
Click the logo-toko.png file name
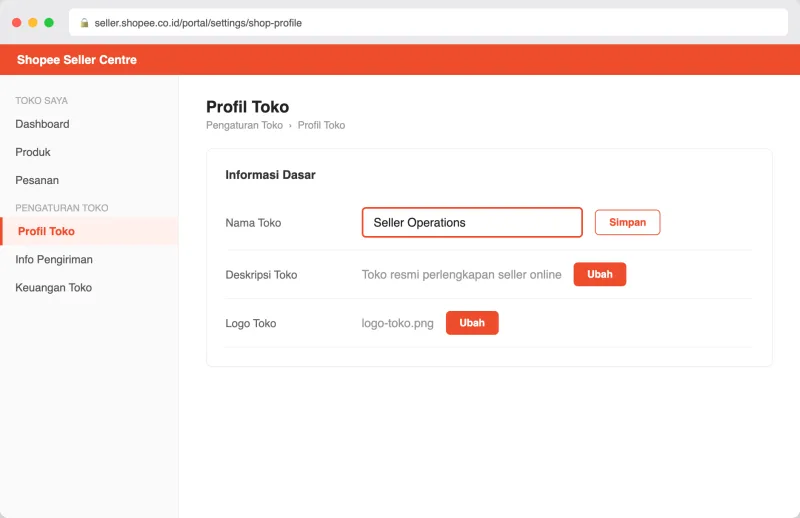(x=397, y=323)
